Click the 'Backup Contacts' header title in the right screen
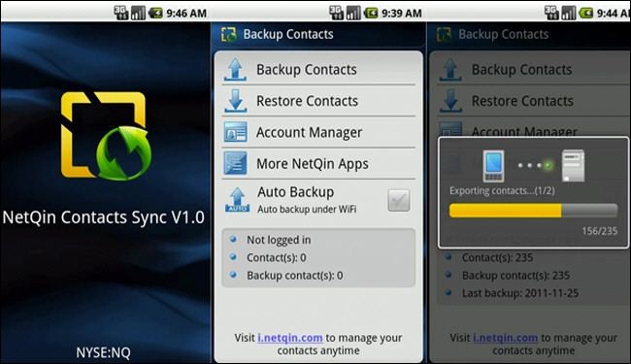The height and width of the screenshot is (364, 631). 504,34
